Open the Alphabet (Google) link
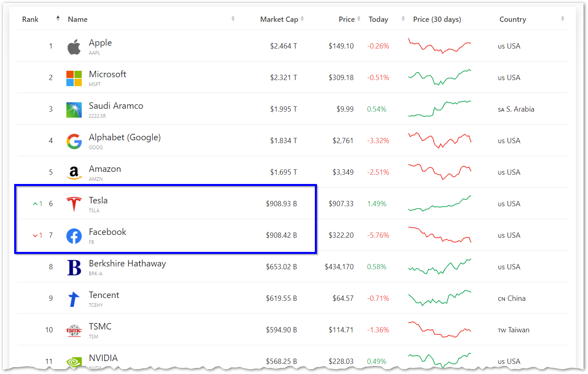Viewport: 588px width, 374px height. 125,137
